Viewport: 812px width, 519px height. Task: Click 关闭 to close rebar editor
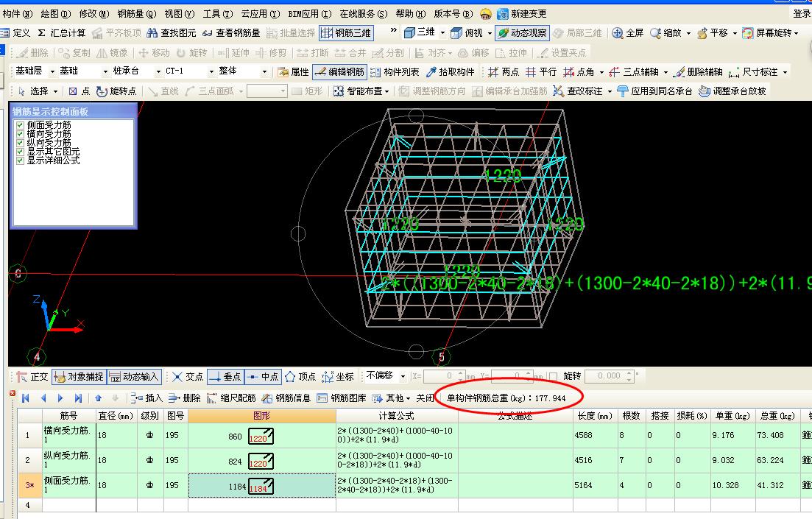tap(426, 398)
